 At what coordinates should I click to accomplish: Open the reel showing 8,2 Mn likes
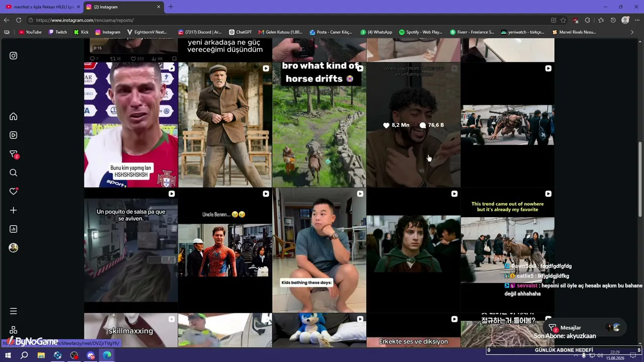point(413,125)
